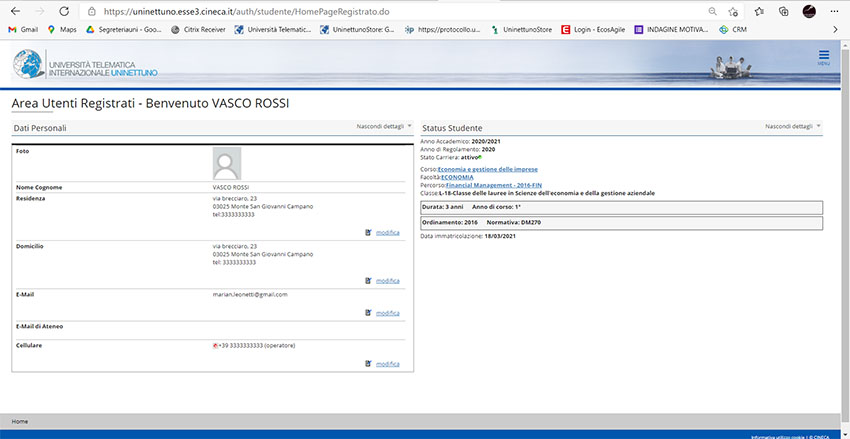850x439 pixels.
Task: Collapse Dati Personali with Nascondi dettagli
Action: coord(384,127)
